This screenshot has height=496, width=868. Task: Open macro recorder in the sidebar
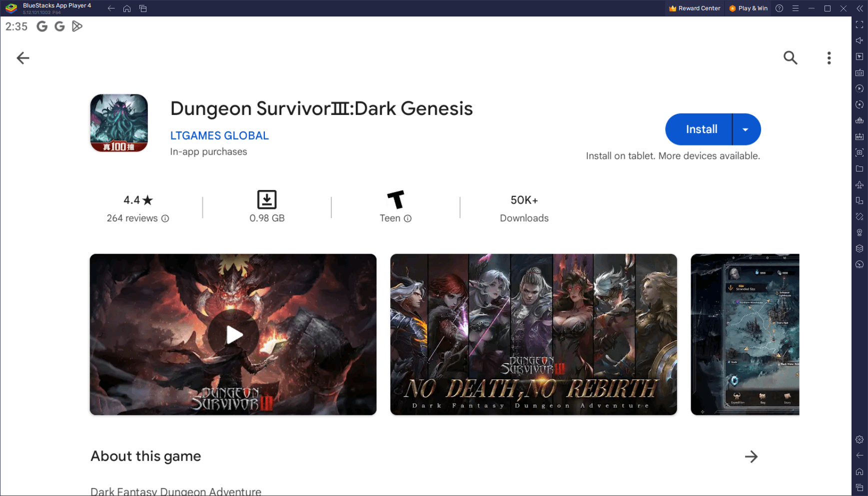pyautogui.click(x=860, y=88)
